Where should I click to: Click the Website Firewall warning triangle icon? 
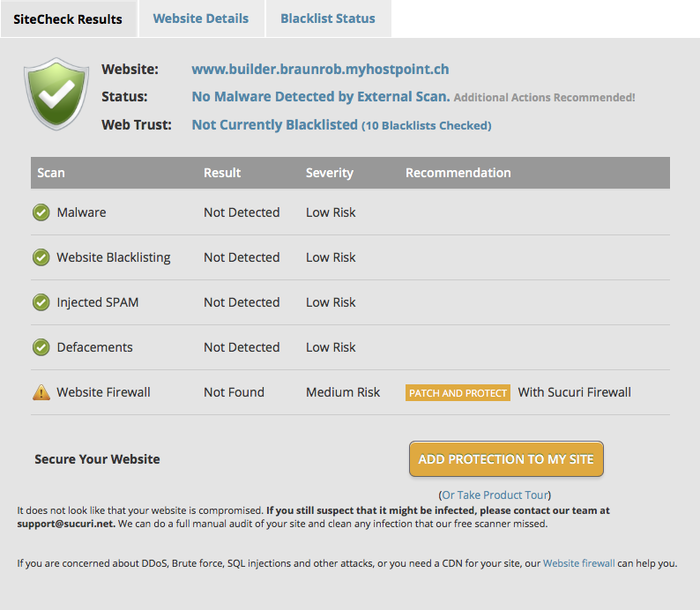pos(41,392)
